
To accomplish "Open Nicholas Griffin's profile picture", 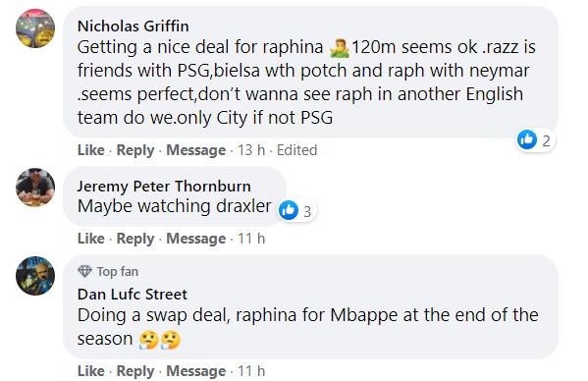I will [35, 28].
